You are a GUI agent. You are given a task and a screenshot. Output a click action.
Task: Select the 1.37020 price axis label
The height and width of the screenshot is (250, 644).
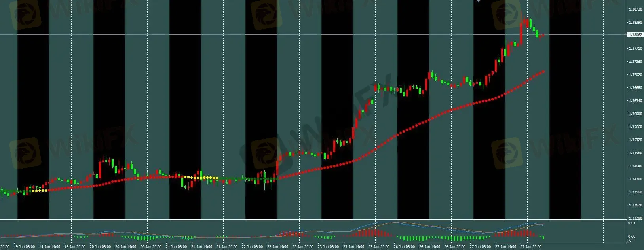click(635, 75)
